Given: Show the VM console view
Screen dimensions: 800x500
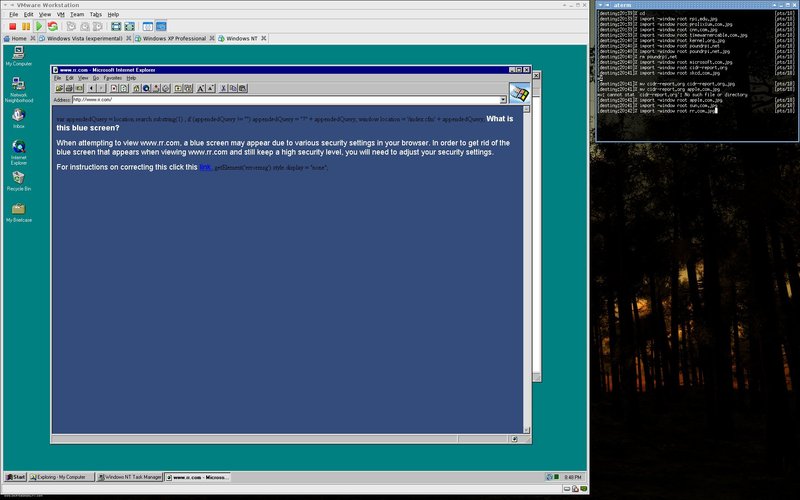Looking at the screenshot, I should (x=161, y=26).
